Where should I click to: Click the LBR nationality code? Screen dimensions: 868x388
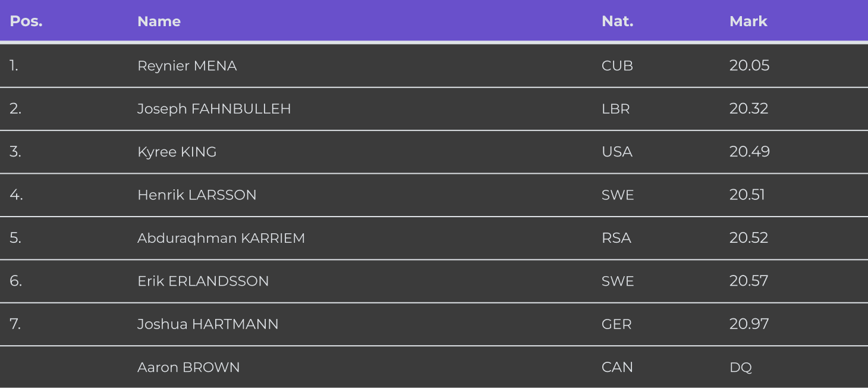615,109
